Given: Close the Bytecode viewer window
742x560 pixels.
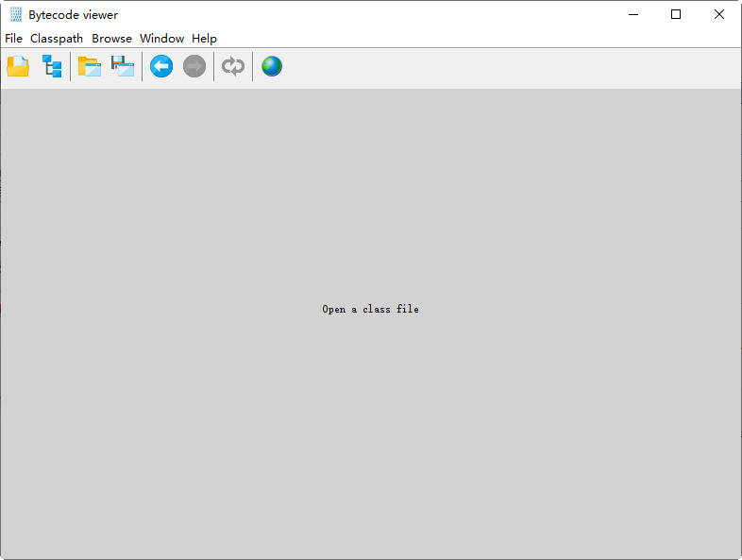Looking at the screenshot, I should coord(719,15).
